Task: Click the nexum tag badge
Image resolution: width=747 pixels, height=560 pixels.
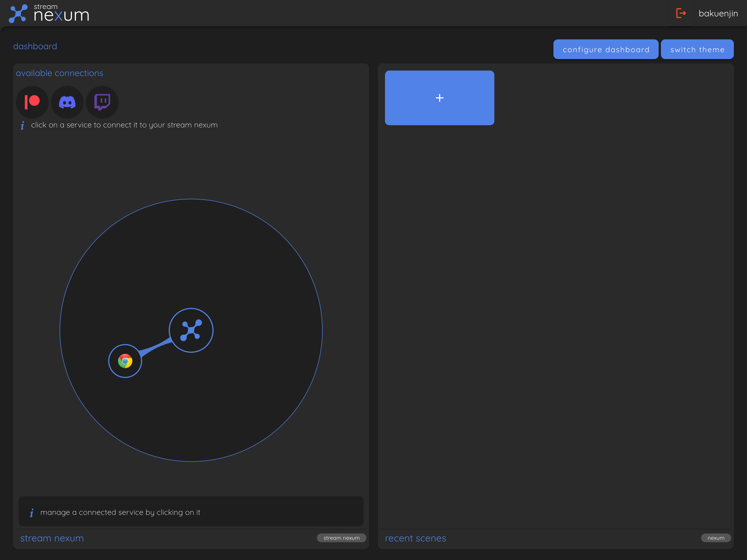Action: pyautogui.click(x=716, y=538)
